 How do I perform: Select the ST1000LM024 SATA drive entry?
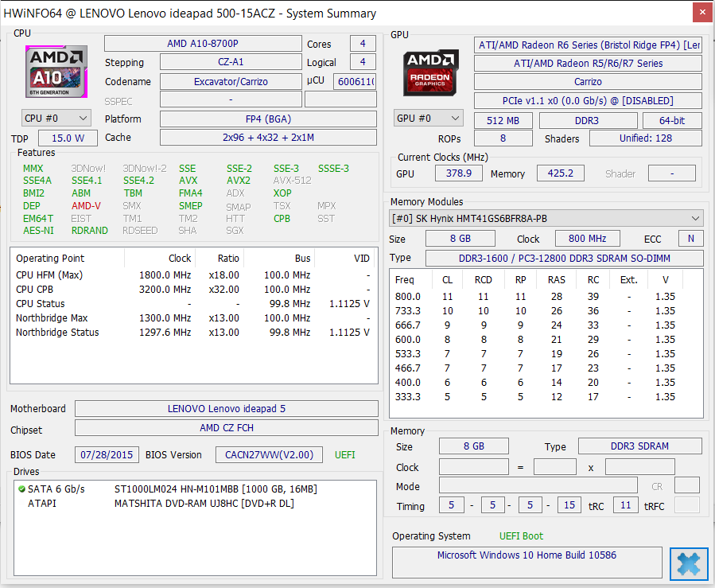tap(194, 489)
